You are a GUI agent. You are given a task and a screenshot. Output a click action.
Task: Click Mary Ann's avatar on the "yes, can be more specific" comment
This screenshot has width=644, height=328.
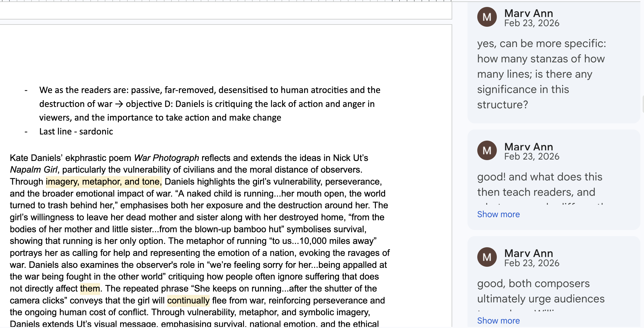(487, 17)
